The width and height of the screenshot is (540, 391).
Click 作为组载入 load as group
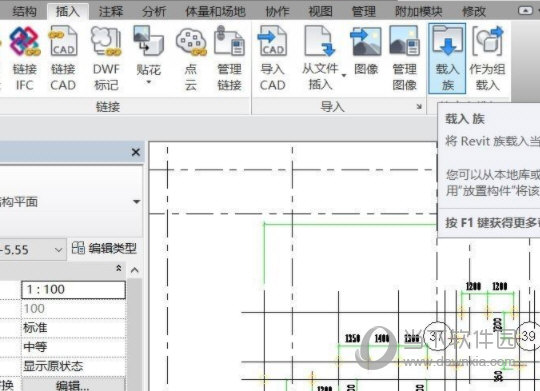[487, 59]
